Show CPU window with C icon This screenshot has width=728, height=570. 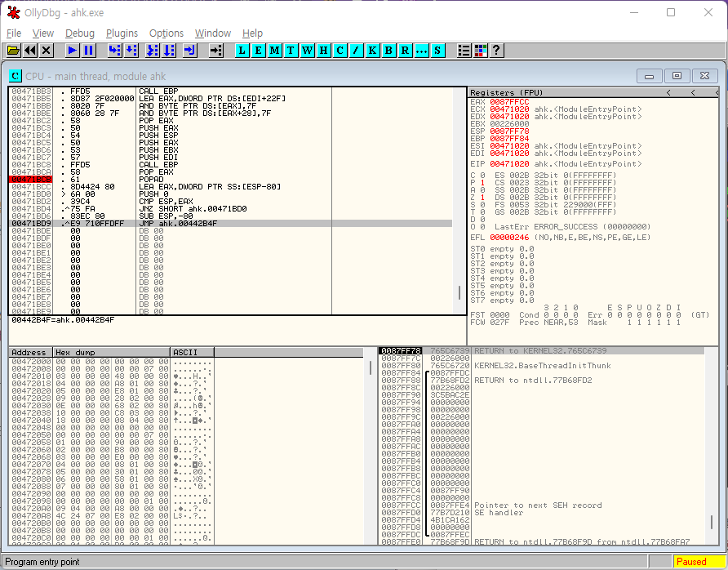[340, 50]
